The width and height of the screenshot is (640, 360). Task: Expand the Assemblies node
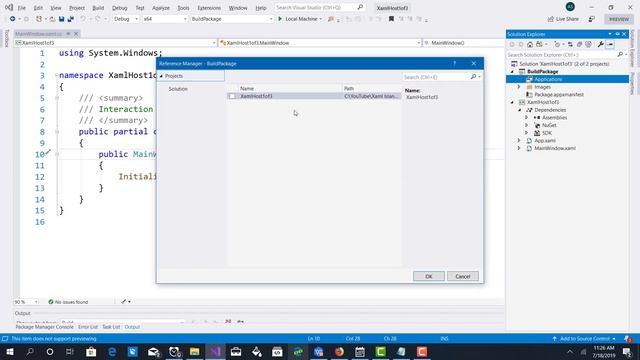[527, 118]
